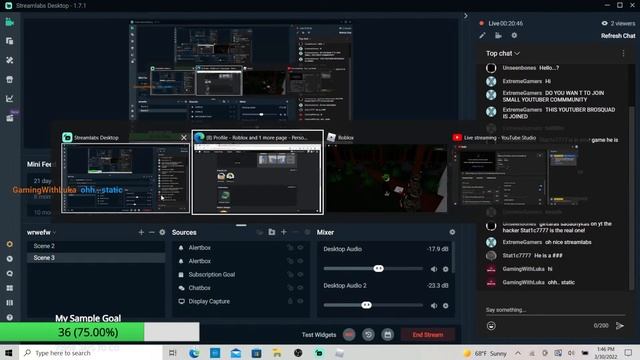Toggle lock on Display Capture source
The image size is (640, 360).
click(x=290, y=301)
